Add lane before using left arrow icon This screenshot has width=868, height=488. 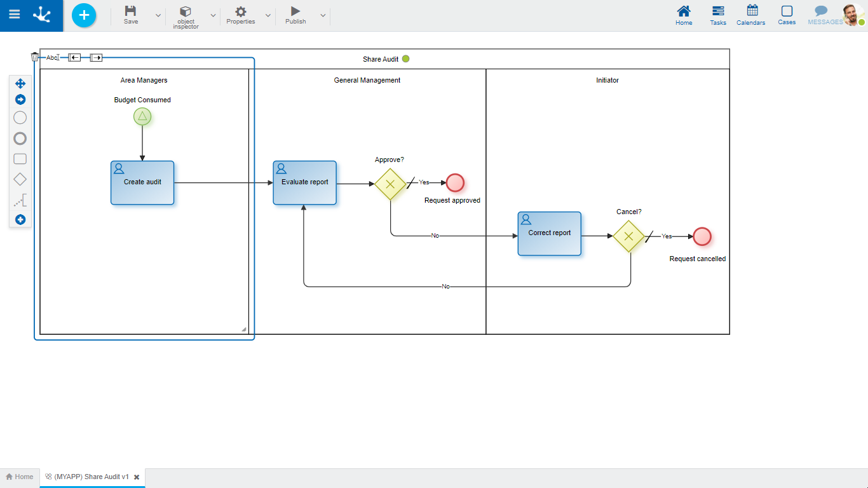[x=74, y=57]
